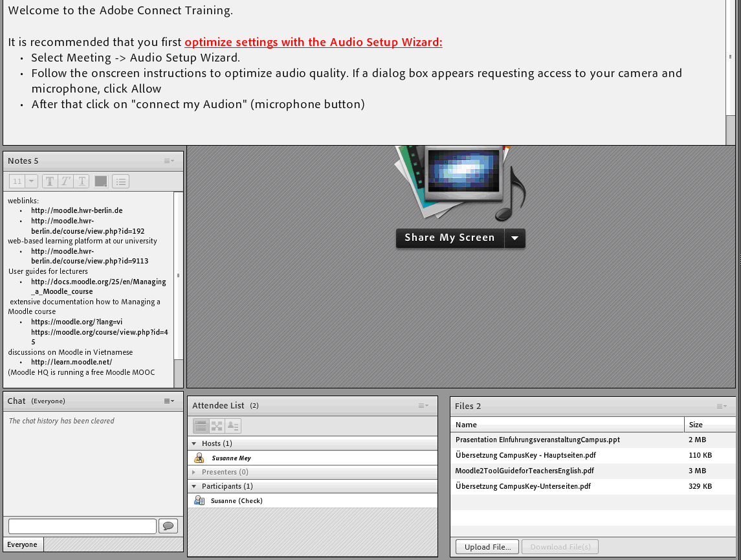Open the Chat pod options menu
741x560 pixels.
169,401
